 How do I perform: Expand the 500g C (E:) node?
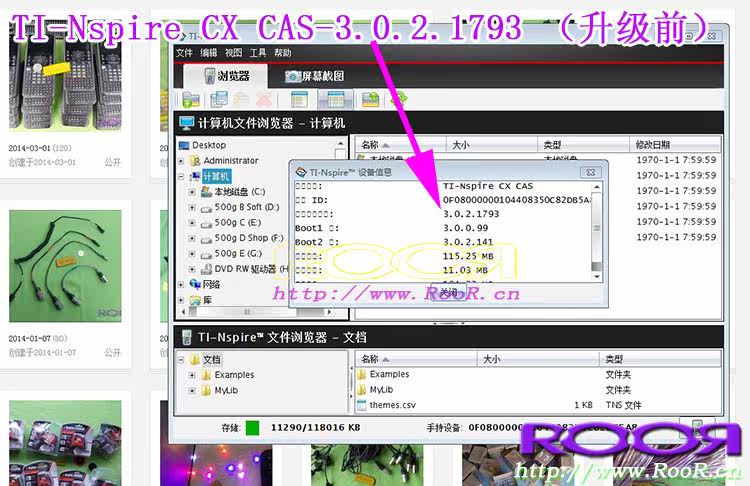click(x=192, y=223)
